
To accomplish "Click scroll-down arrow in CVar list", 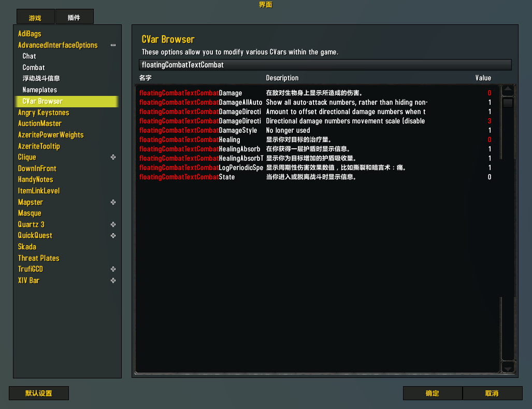I will [508, 368].
